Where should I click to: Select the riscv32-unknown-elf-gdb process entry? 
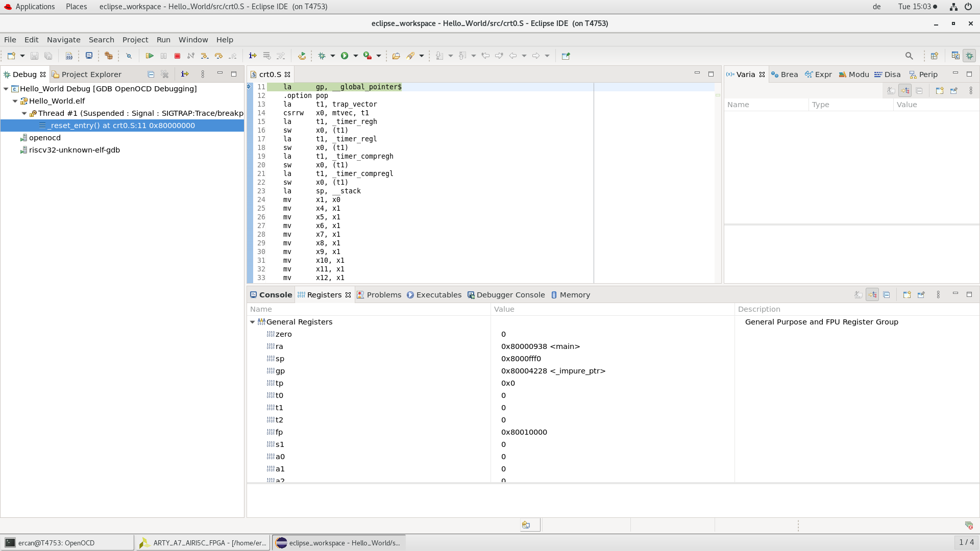(75, 150)
